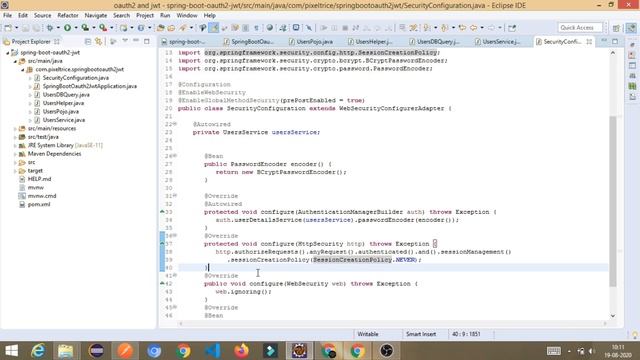Click the New file wizard icon
This screenshot has height=360, width=640.
pyautogui.click(x=8, y=28)
